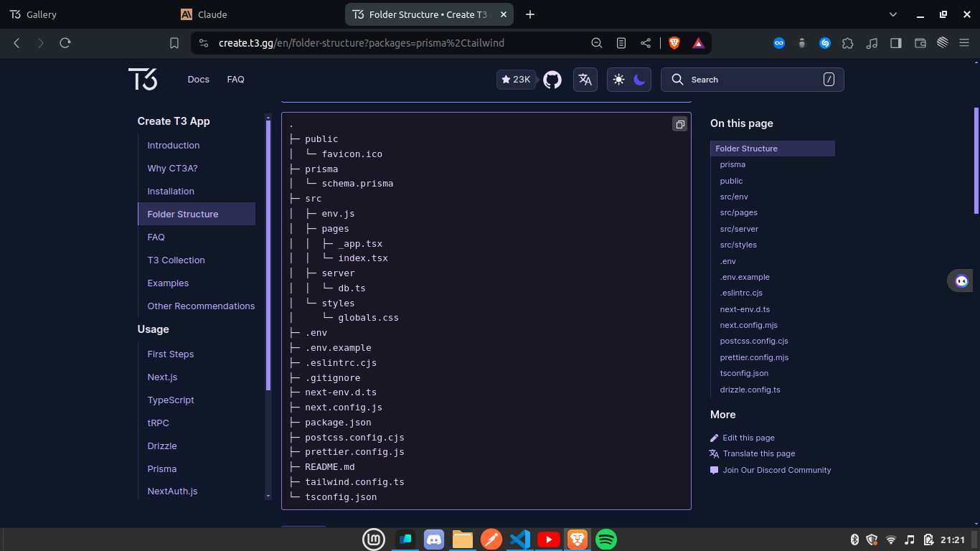Open the FAQ link in top navigation
980x551 pixels.
click(x=236, y=80)
